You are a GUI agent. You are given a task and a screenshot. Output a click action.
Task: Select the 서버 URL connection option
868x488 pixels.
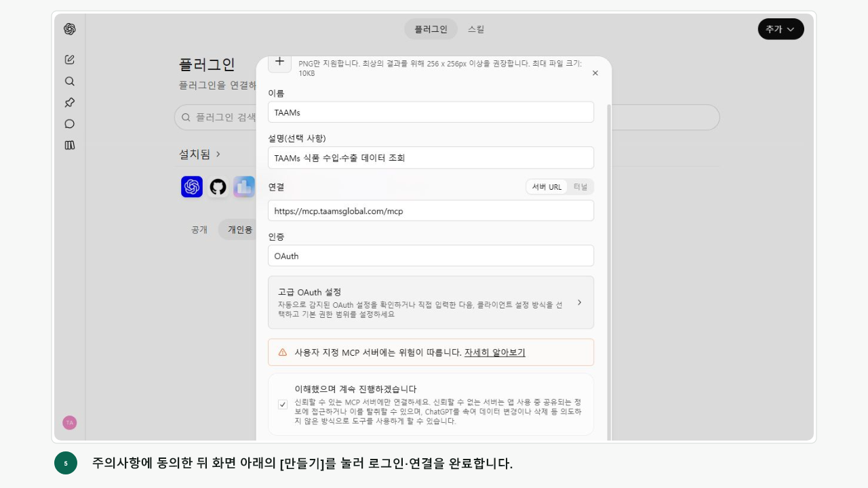(547, 187)
